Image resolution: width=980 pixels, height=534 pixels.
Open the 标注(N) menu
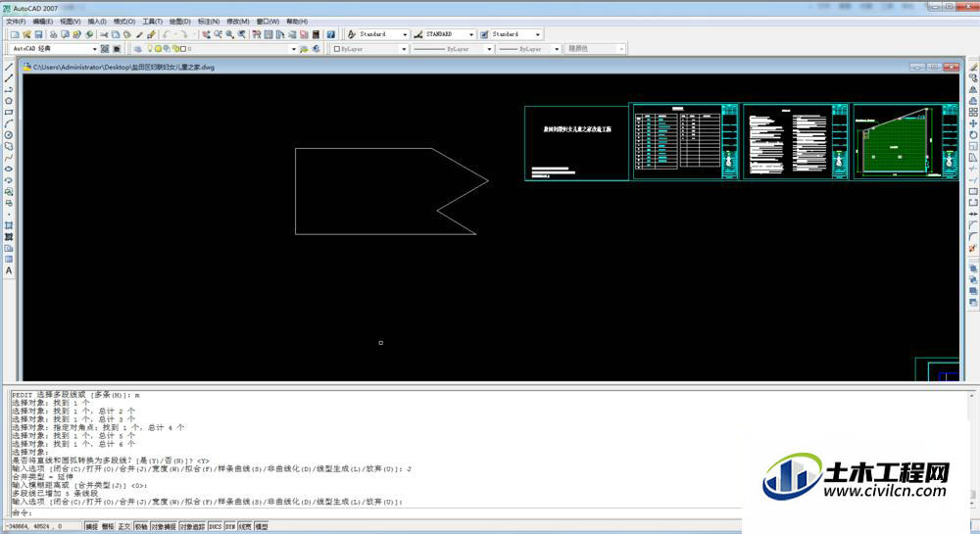click(209, 22)
